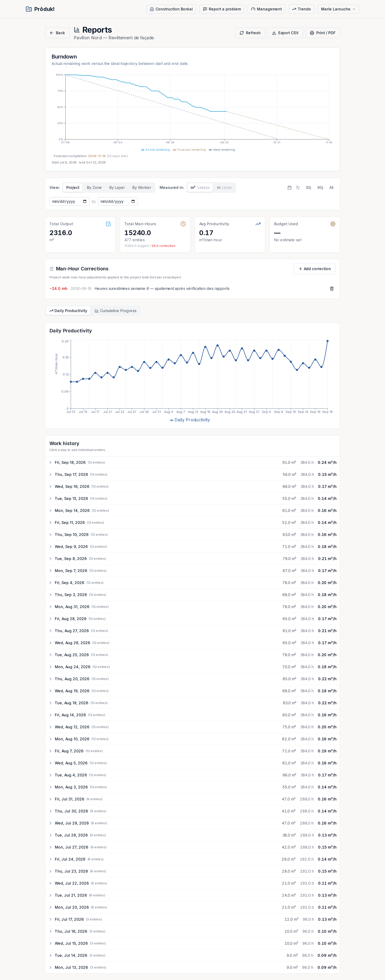Viewport: 385px width, 980px height.
Task: Click the start date input field
Action: coord(69,202)
